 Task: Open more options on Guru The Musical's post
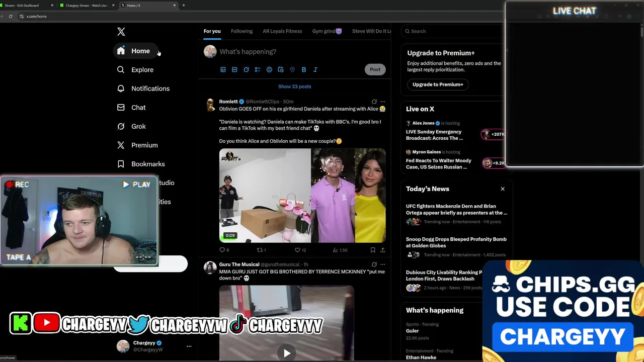382,264
